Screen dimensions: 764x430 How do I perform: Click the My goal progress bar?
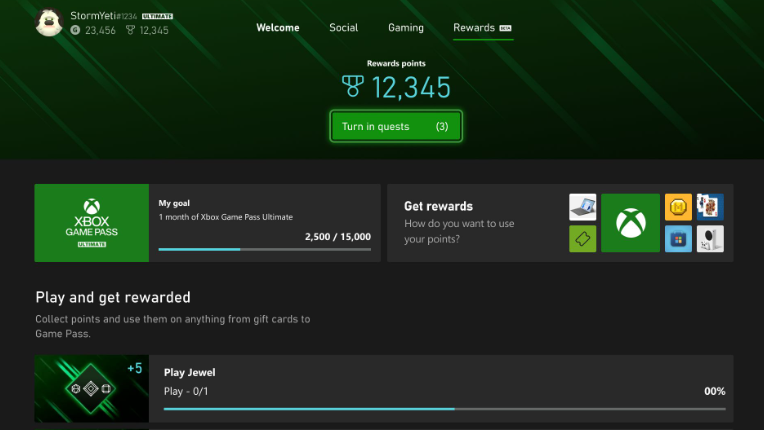(265, 249)
